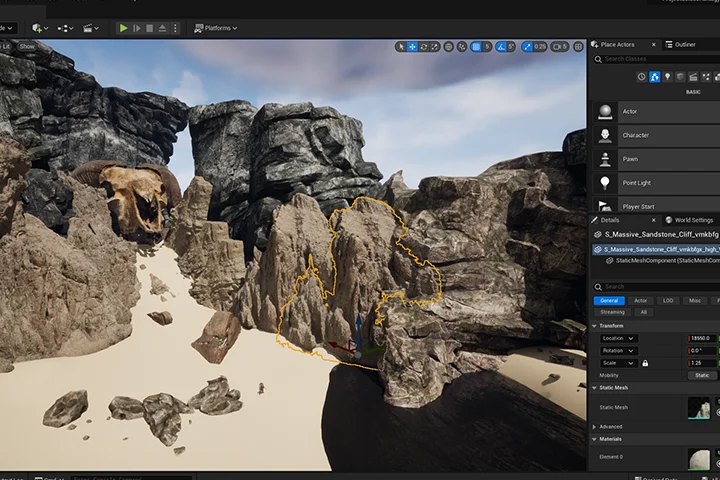Stop the play session
The height and width of the screenshot is (480, 720).
(x=149, y=28)
